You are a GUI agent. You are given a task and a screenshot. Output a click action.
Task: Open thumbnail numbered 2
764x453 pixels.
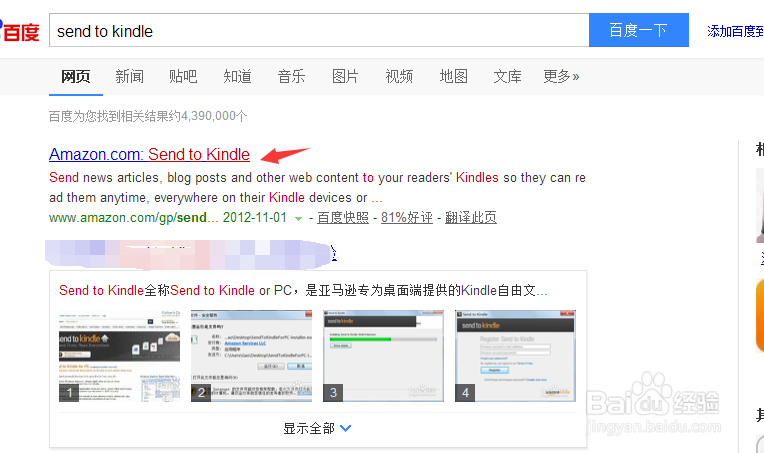[251, 356]
